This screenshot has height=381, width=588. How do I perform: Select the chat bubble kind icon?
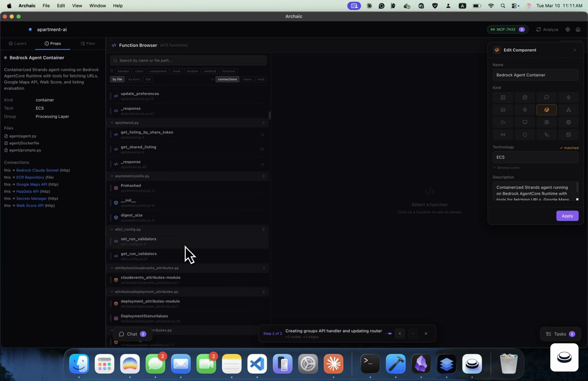tap(546, 97)
